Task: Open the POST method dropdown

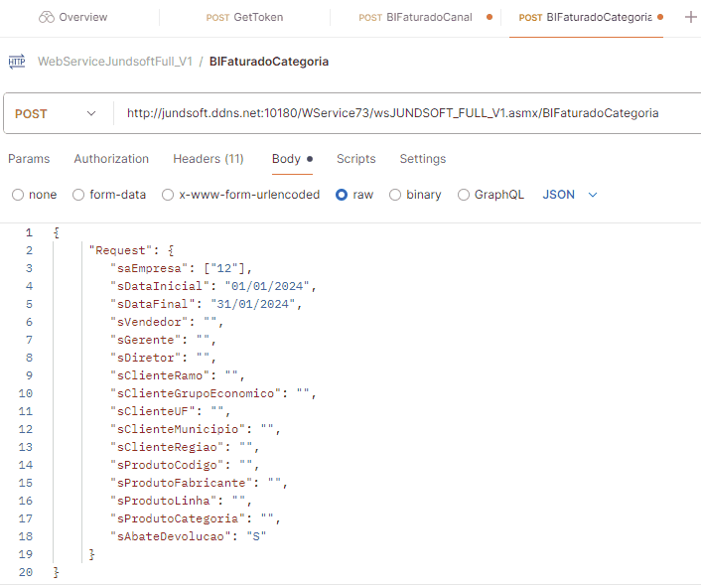Action: tap(56, 114)
